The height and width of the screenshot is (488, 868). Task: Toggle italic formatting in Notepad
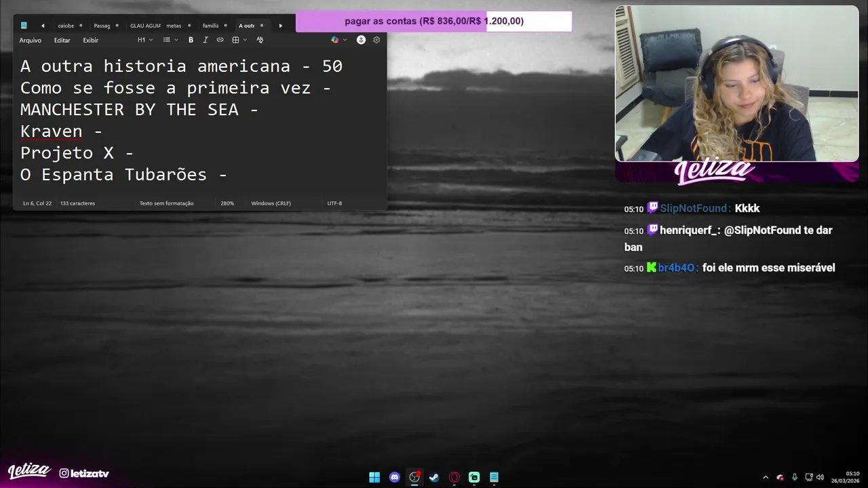pos(205,40)
